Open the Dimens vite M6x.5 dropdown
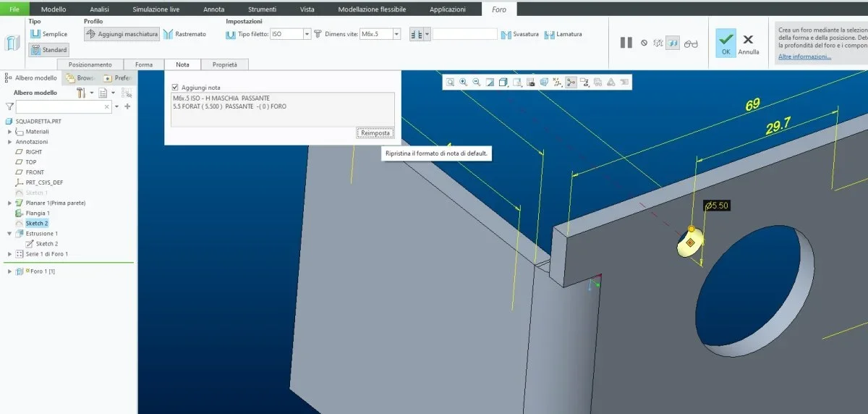868x414 pixels. (395, 34)
